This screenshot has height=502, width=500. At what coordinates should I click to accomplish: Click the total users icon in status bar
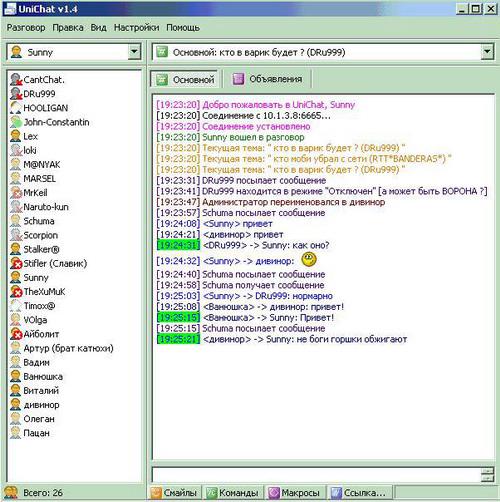pos(11,492)
